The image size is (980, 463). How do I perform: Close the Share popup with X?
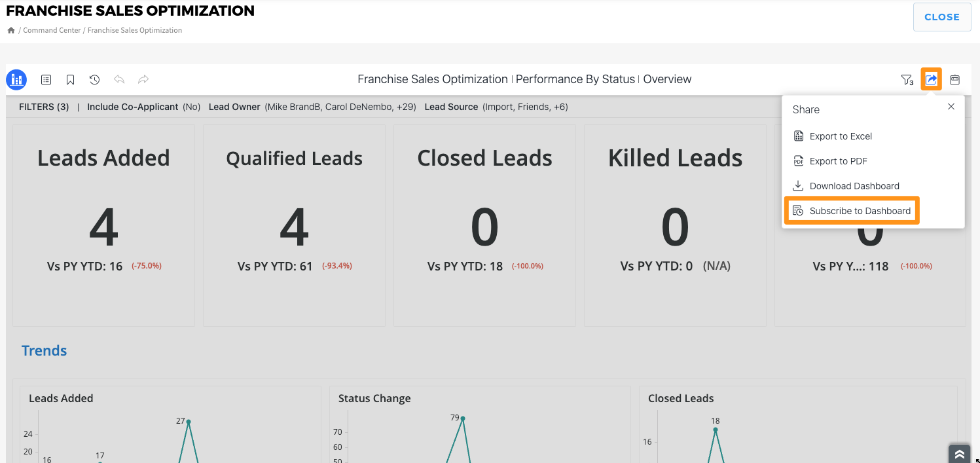[951, 107]
